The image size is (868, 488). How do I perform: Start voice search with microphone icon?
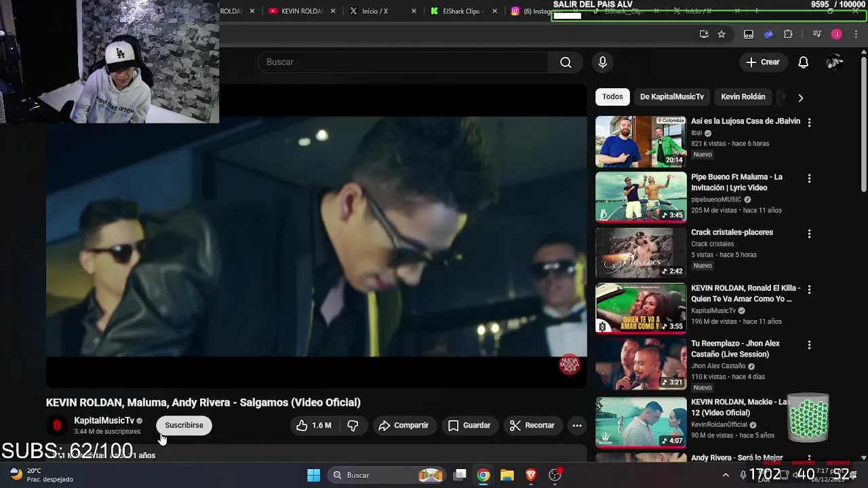[602, 62]
